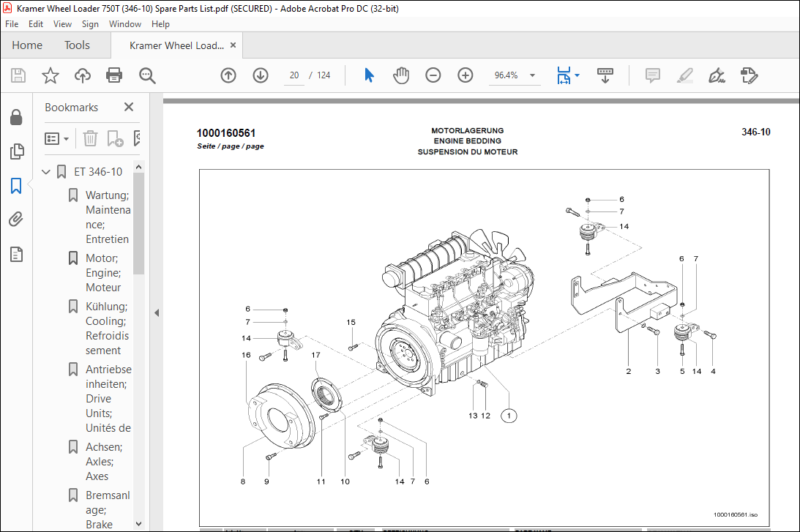Viewport: 800px width, 532px height.
Task: Toggle scrolling mode keyboard icon
Action: coord(605,75)
